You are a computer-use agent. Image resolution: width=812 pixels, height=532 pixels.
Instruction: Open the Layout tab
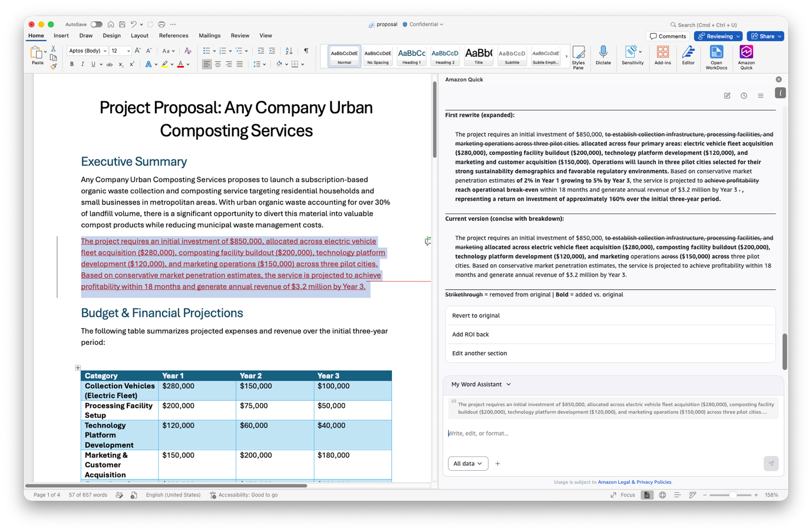pos(140,36)
